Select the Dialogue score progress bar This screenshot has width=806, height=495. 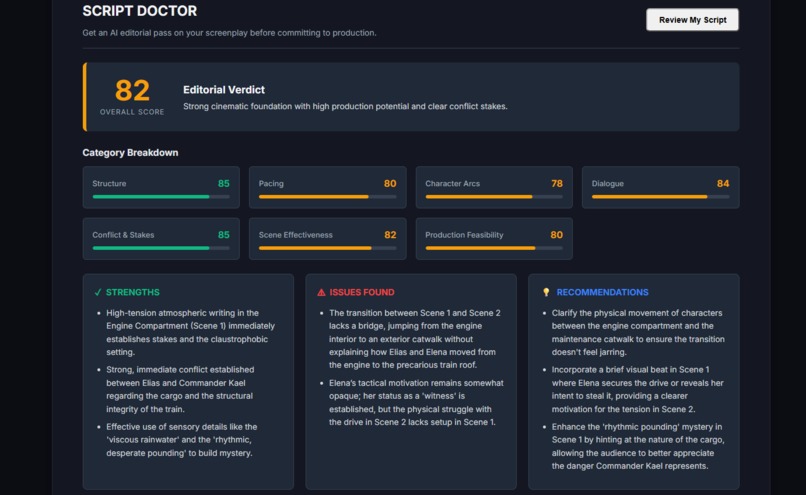coord(661,197)
